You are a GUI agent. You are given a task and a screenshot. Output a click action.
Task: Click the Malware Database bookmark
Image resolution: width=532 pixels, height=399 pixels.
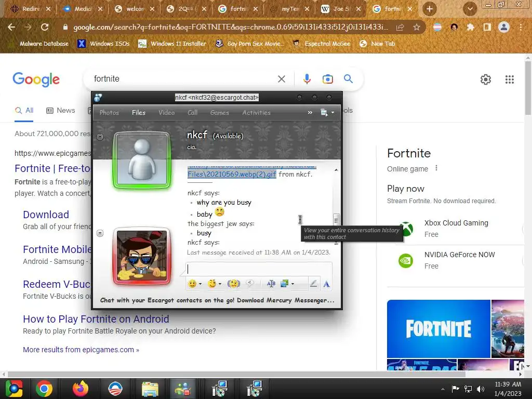pyautogui.click(x=40, y=44)
